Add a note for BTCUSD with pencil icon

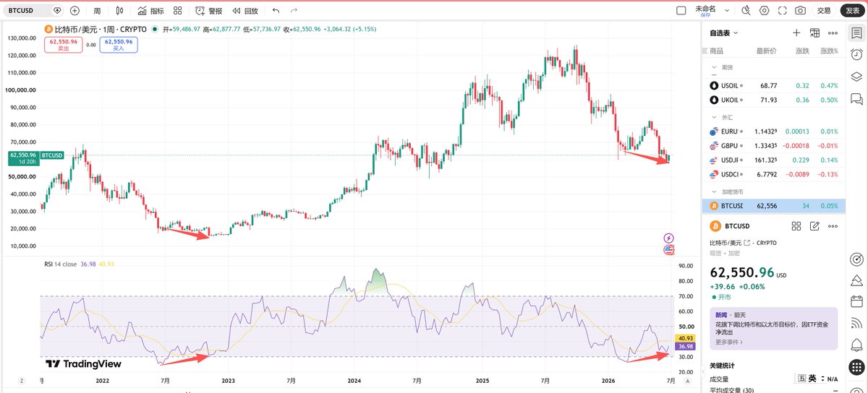(814, 226)
